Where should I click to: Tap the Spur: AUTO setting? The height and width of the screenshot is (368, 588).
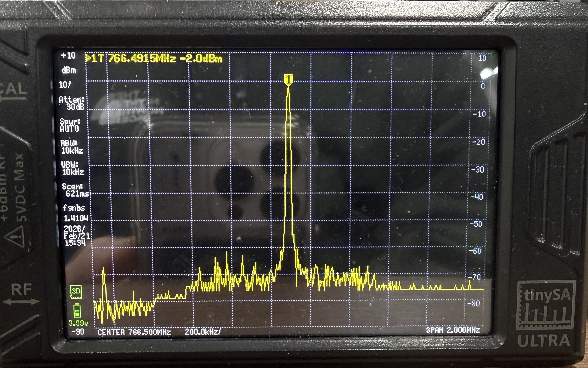tap(70, 125)
